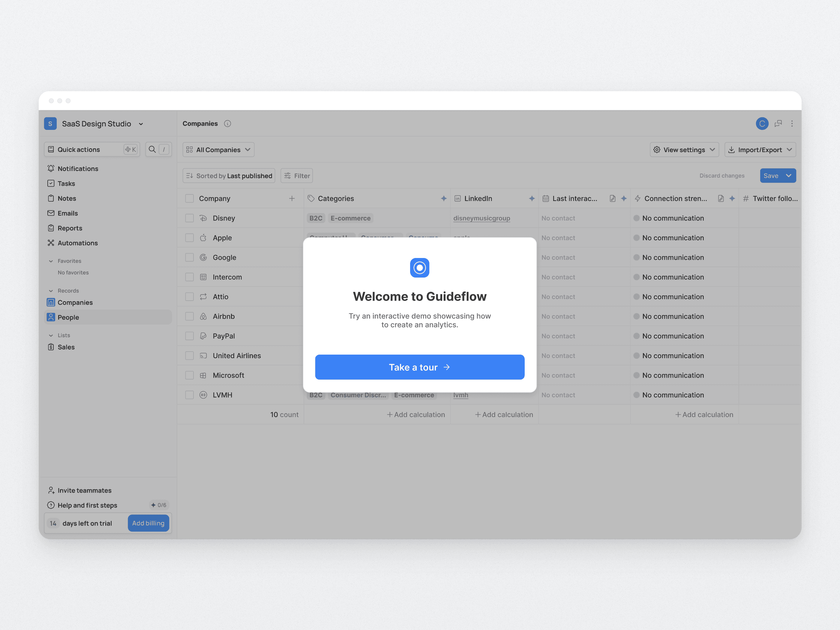Check the Apple row checkbox
The height and width of the screenshot is (630, 840).
click(x=190, y=238)
